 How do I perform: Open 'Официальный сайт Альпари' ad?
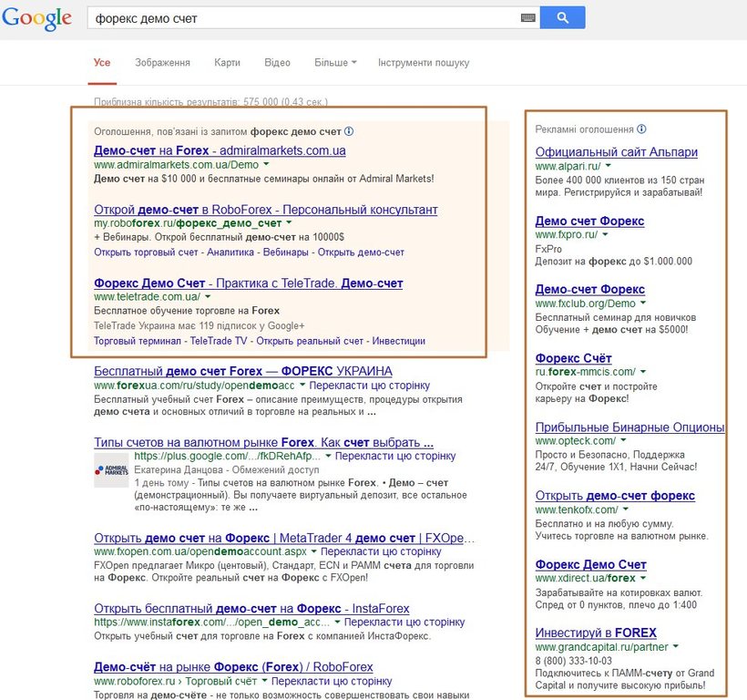coord(617,152)
